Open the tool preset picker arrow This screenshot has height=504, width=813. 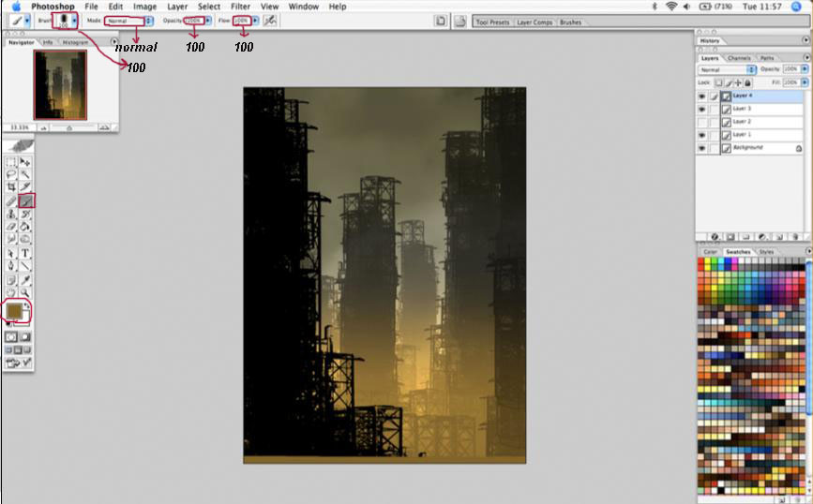coord(27,21)
